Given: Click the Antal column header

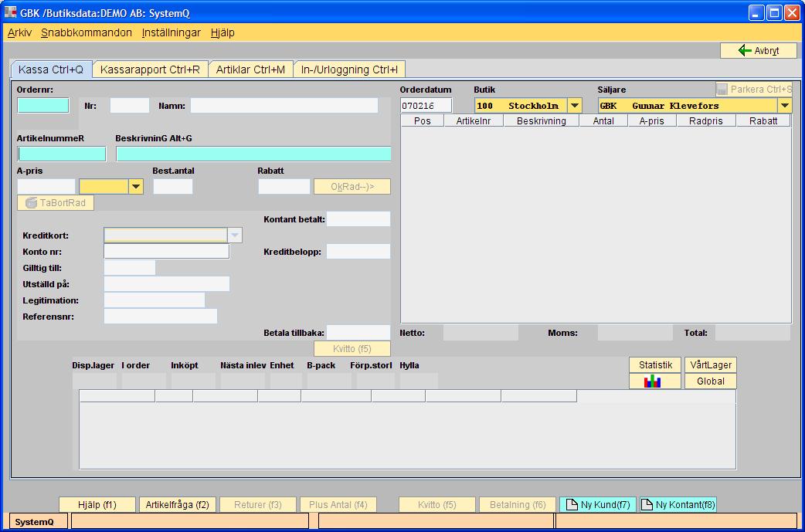Looking at the screenshot, I should pos(603,121).
